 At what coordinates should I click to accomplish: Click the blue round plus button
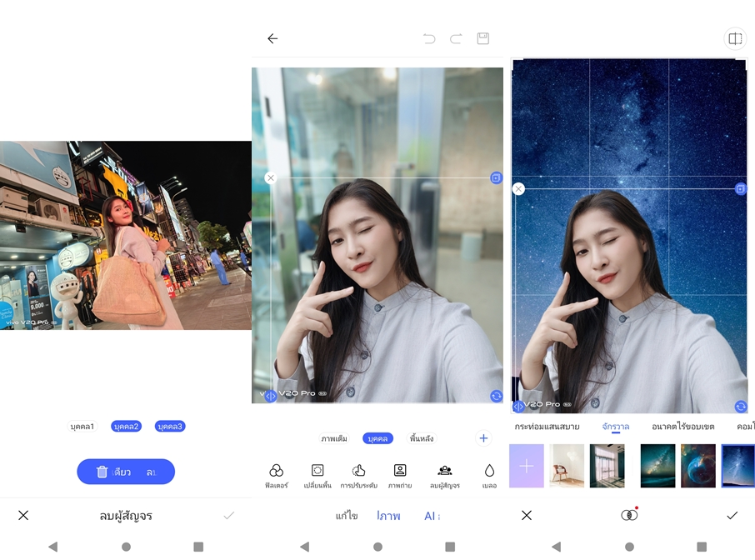483,438
